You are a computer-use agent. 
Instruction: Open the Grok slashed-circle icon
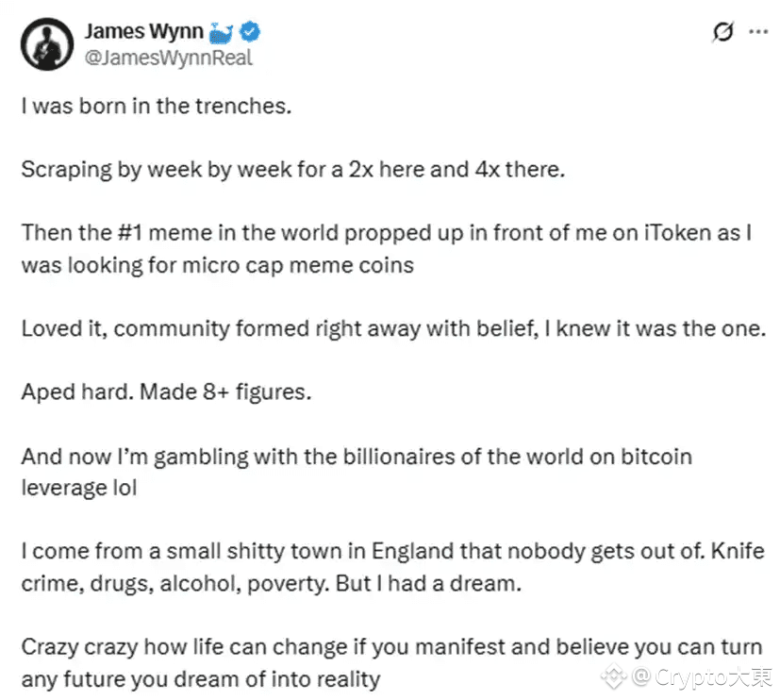[722, 32]
